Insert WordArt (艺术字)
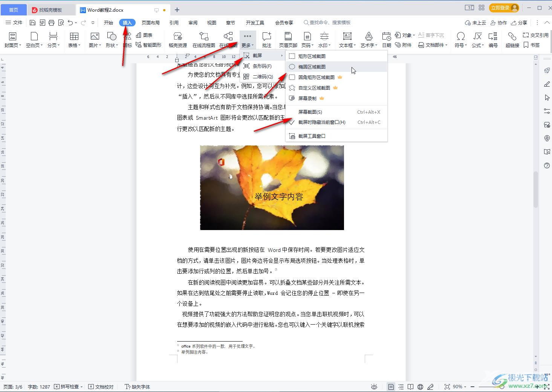 pyautogui.click(x=369, y=40)
